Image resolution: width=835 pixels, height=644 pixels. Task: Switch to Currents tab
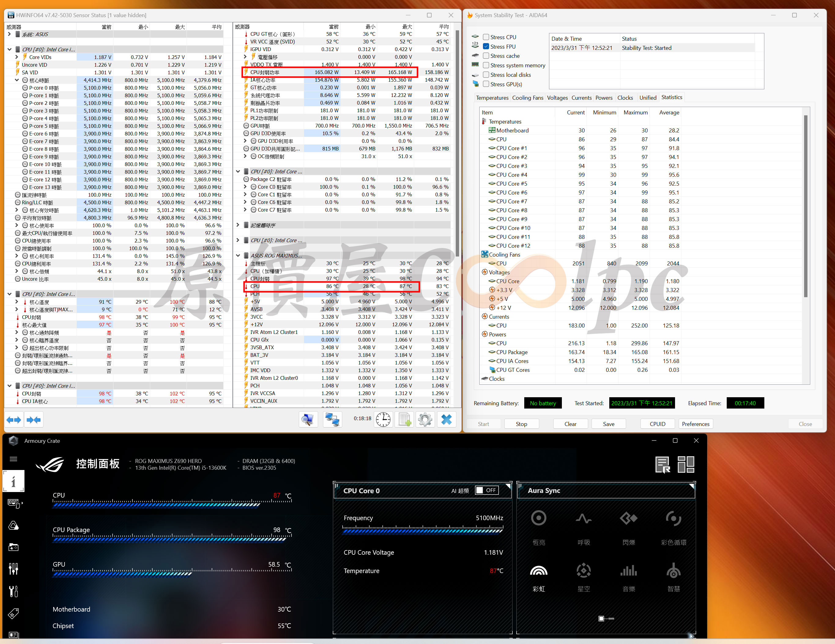pyautogui.click(x=581, y=98)
